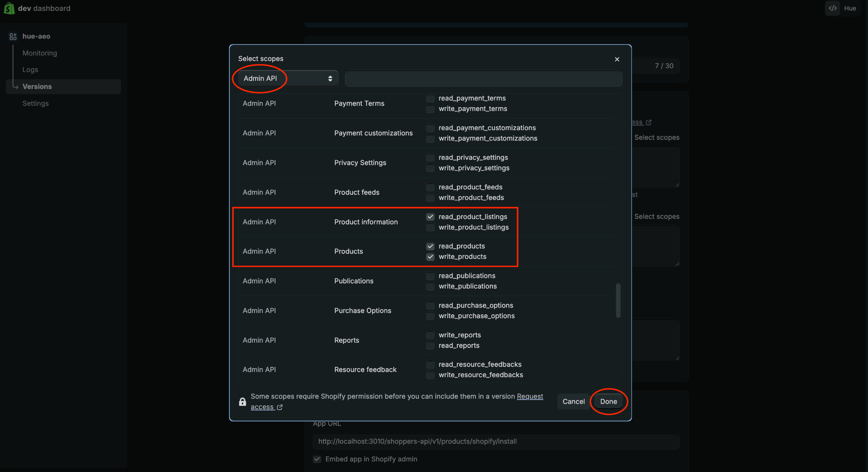Check read_payment_customizations scope
This screenshot has height=472, width=868.
(430, 128)
